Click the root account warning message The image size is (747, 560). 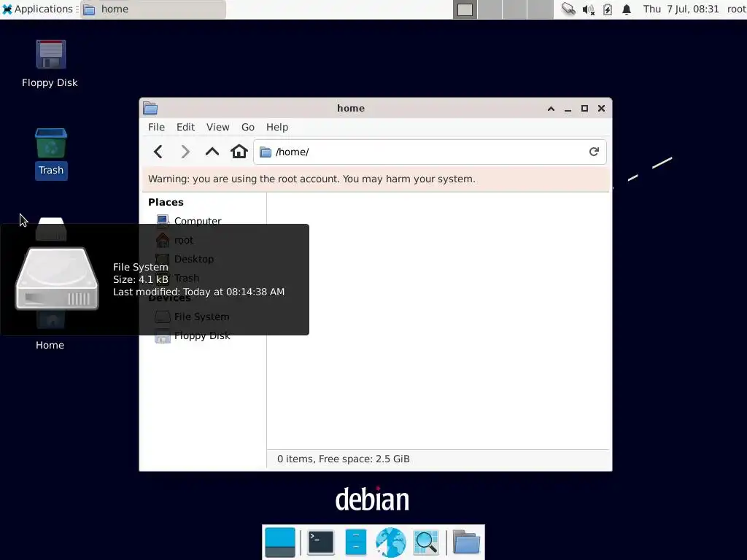311,179
